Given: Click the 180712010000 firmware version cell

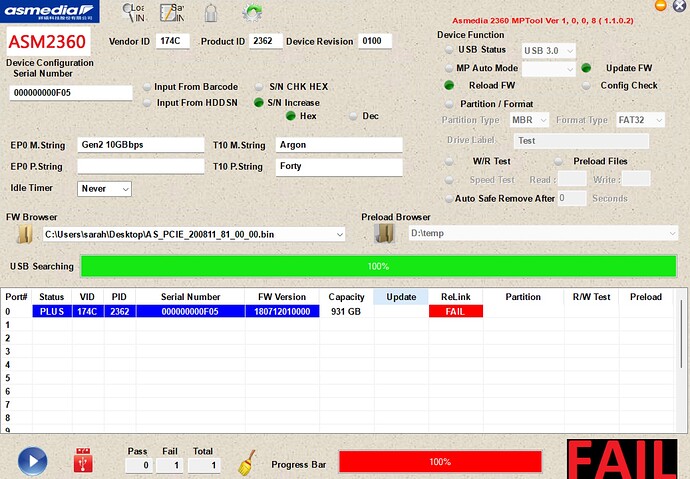Looking at the screenshot, I should tap(282, 311).
